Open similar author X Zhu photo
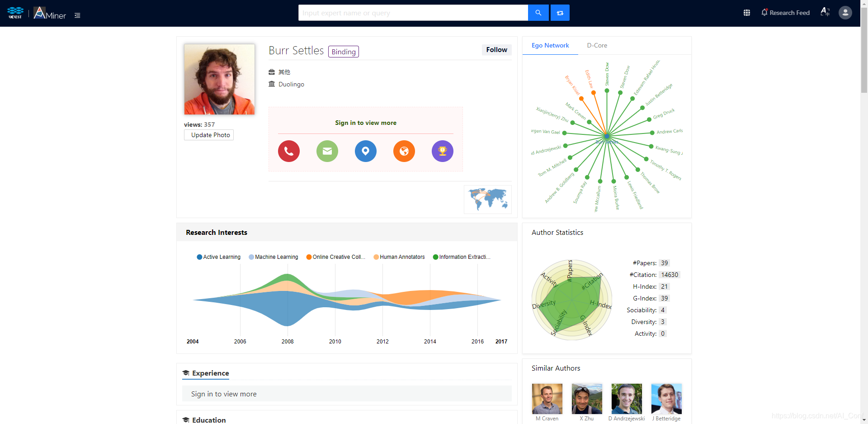This screenshot has width=868, height=424. click(x=587, y=399)
